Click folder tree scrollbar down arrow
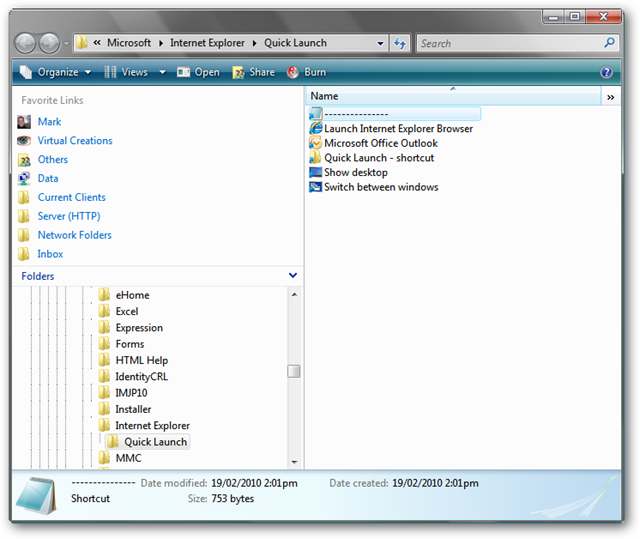Viewport: 640px width, 539px height. [294, 462]
